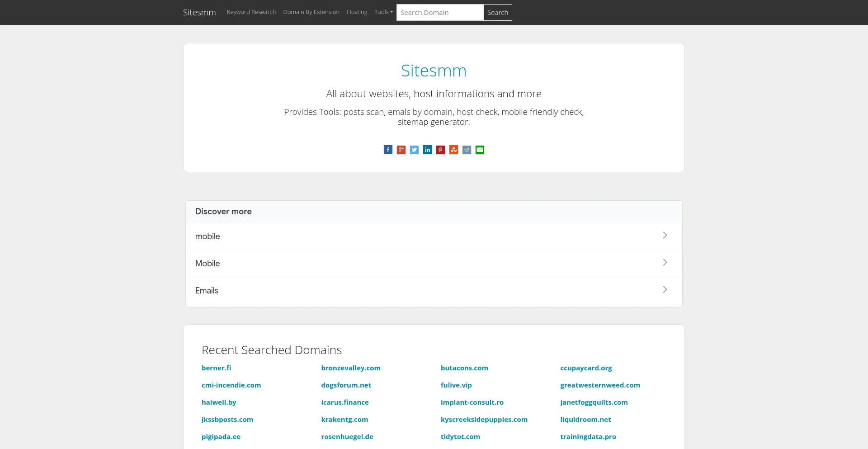The image size is (868, 449).
Task: Click 'Recent Searched Domains' heading
Action: pyautogui.click(x=272, y=350)
